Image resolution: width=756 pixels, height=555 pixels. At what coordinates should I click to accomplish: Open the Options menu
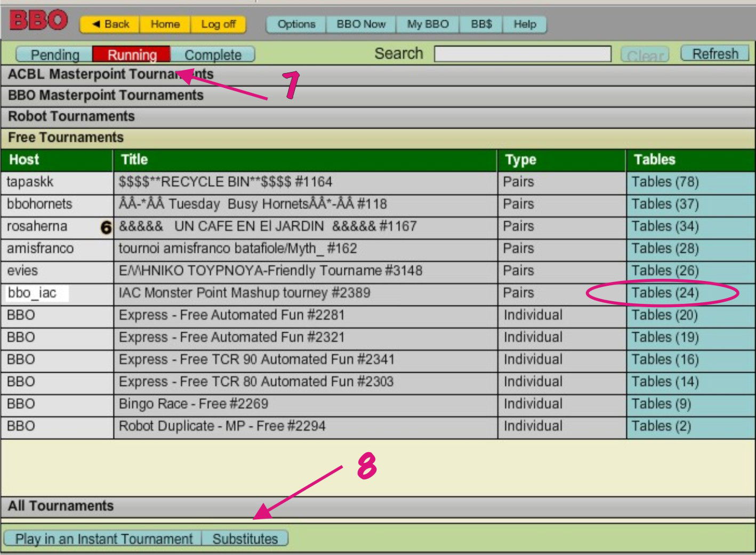click(x=296, y=24)
